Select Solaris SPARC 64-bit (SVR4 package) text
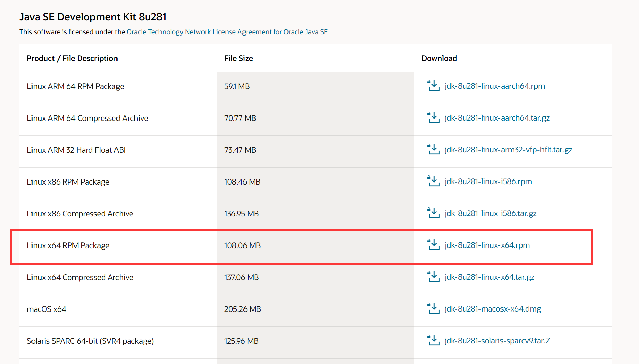Viewport: 639px width, 364px height. 90,341
